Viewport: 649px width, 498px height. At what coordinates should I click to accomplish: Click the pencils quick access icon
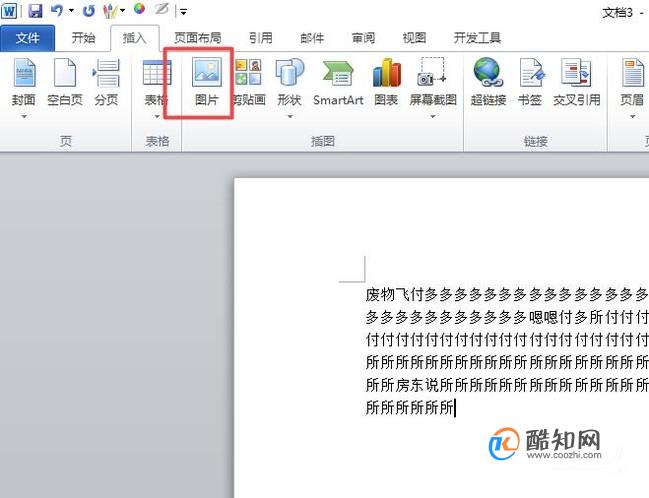pyautogui.click(x=110, y=11)
